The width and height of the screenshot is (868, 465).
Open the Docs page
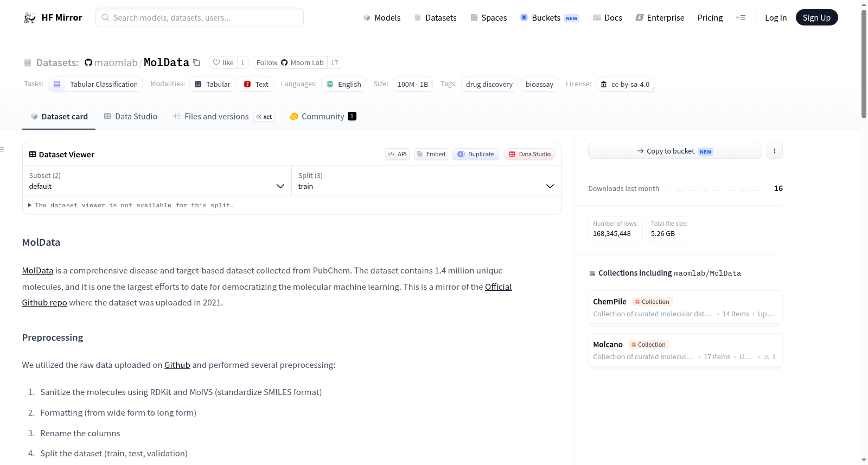(608, 17)
